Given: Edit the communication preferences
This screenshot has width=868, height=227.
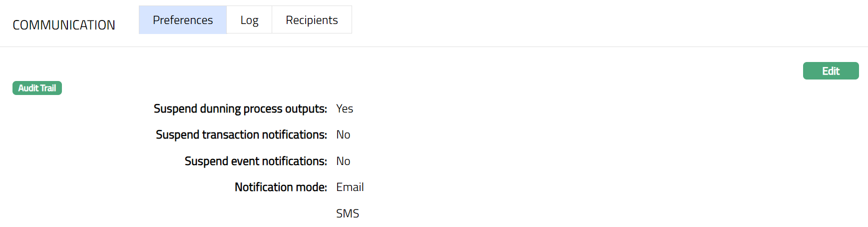Looking at the screenshot, I should (x=831, y=71).
